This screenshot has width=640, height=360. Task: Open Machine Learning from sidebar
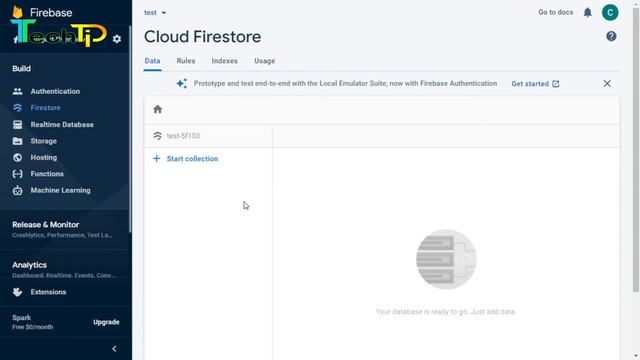pos(60,190)
